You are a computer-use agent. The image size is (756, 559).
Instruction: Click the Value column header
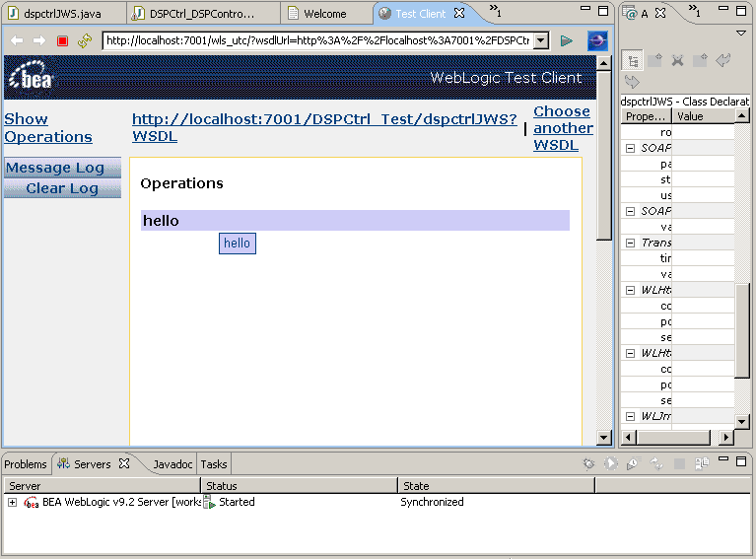click(x=704, y=116)
